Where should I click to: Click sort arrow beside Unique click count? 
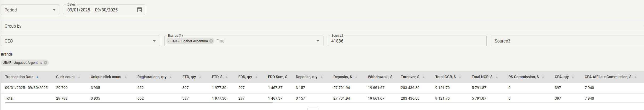126,77
